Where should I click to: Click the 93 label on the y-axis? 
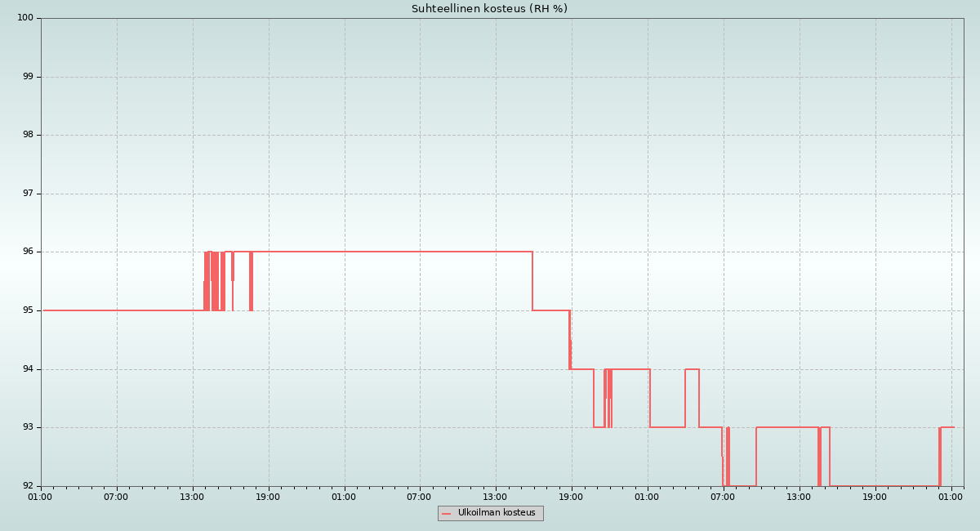tap(28, 427)
